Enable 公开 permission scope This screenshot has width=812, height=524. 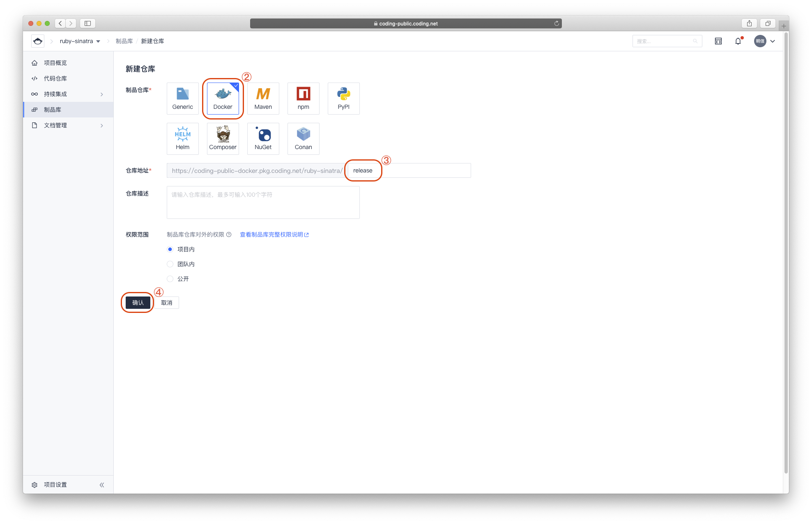point(170,278)
